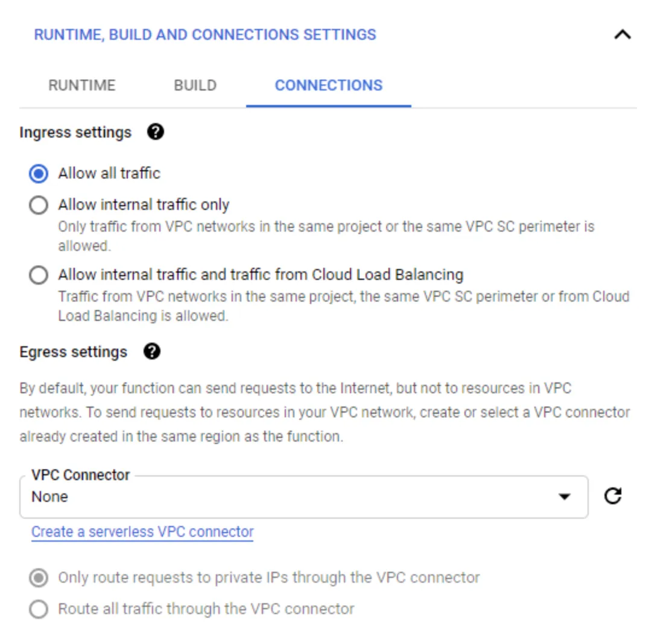Image resolution: width=672 pixels, height=643 pixels.
Task: Select Allow all traffic
Action: pyautogui.click(x=39, y=173)
